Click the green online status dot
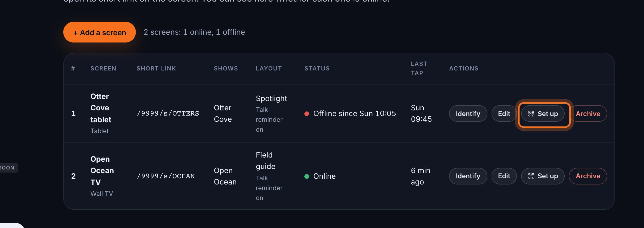This screenshot has width=644, height=228. click(x=306, y=176)
